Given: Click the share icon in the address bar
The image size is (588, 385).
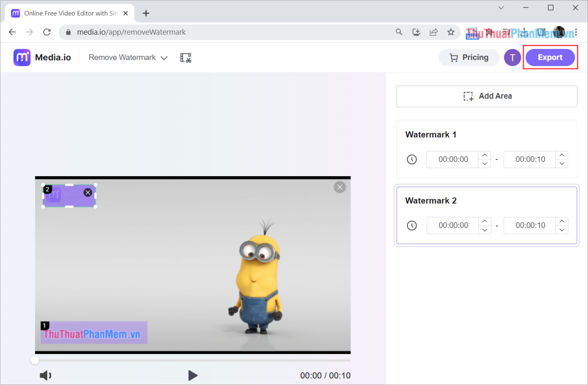Looking at the screenshot, I should 434,32.
